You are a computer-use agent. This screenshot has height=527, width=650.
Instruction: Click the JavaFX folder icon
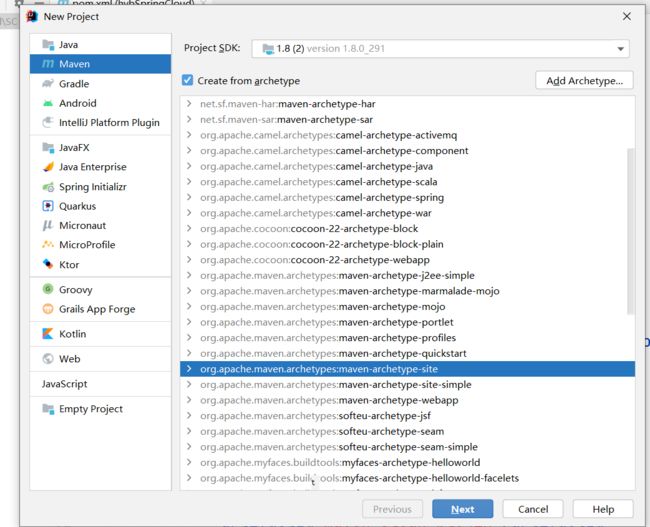tap(48, 147)
